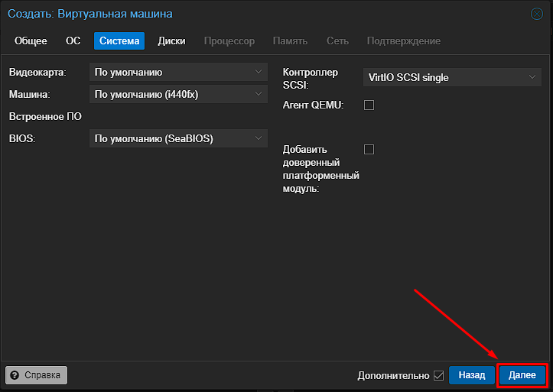Click the VirtIO SCSI single field

tap(452, 77)
